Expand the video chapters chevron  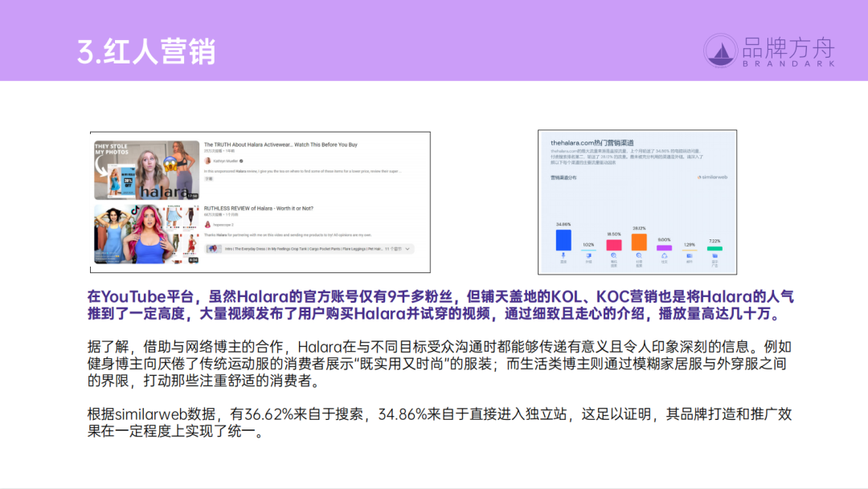[x=407, y=249]
